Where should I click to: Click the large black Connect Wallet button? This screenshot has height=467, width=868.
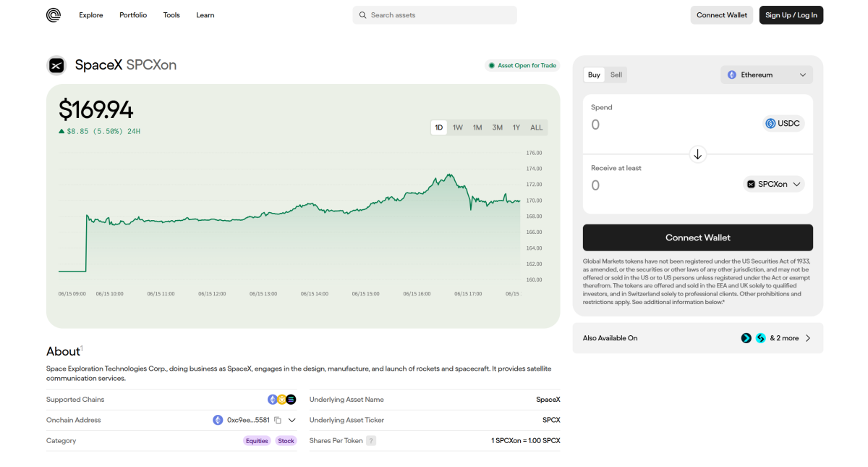click(x=698, y=237)
